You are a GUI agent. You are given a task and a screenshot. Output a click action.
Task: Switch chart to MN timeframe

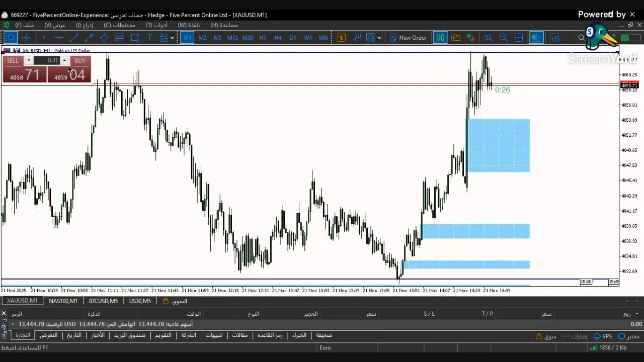(323, 38)
